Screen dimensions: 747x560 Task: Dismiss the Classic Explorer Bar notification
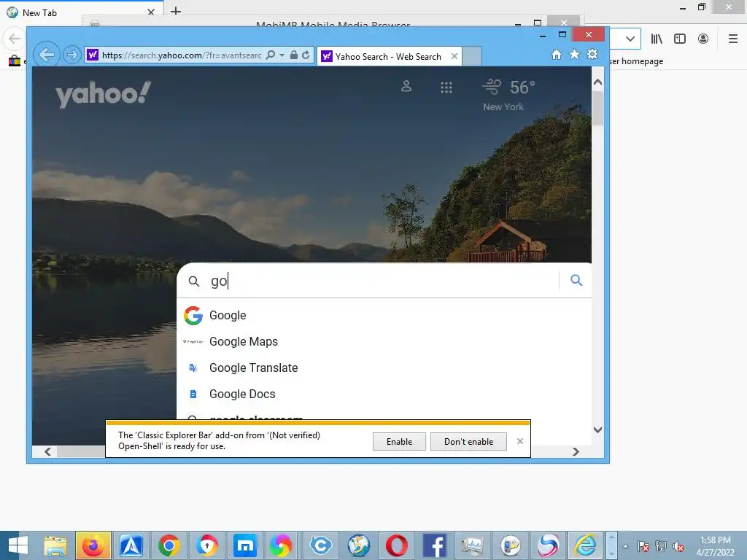[x=519, y=441]
